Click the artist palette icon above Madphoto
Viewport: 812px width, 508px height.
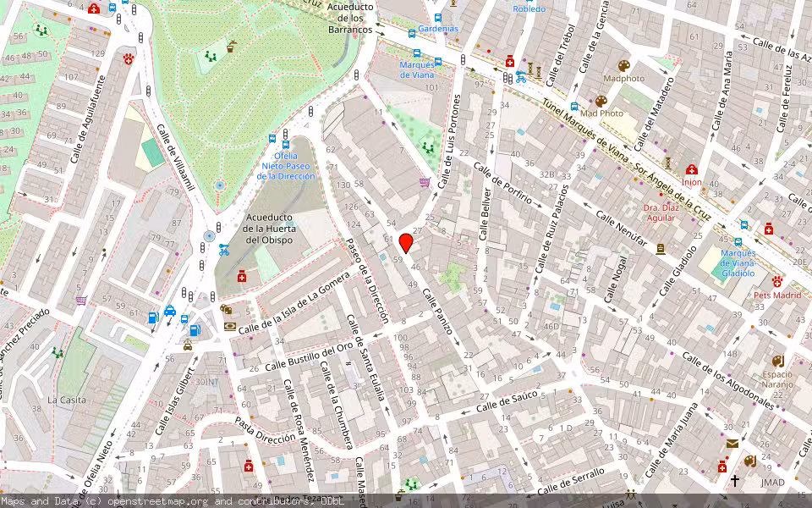pos(623,65)
